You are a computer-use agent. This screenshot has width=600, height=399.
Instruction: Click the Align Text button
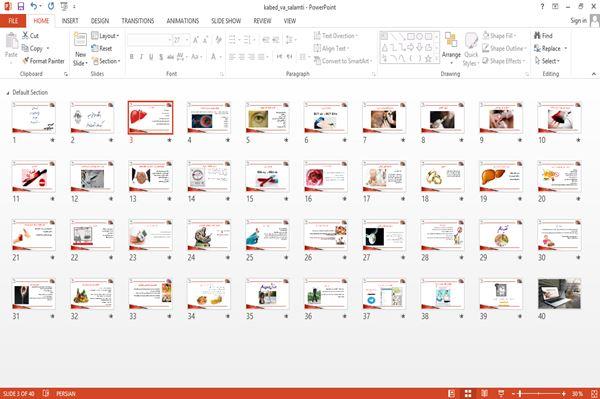click(331, 48)
